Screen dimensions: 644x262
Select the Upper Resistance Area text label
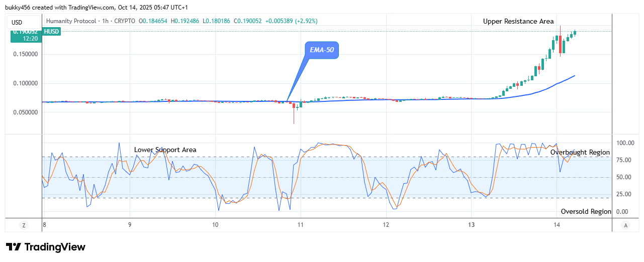tap(518, 21)
